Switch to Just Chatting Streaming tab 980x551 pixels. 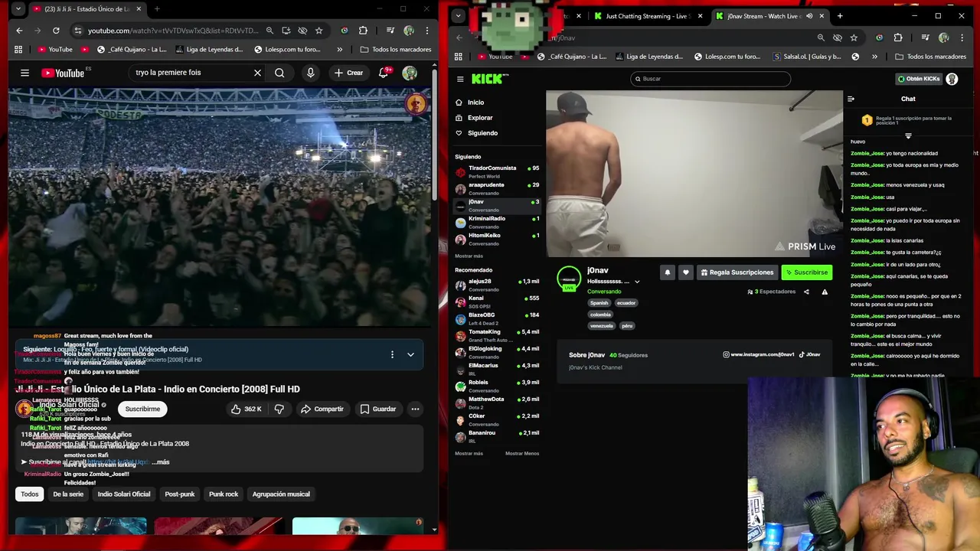pyautogui.click(x=648, y=15)
